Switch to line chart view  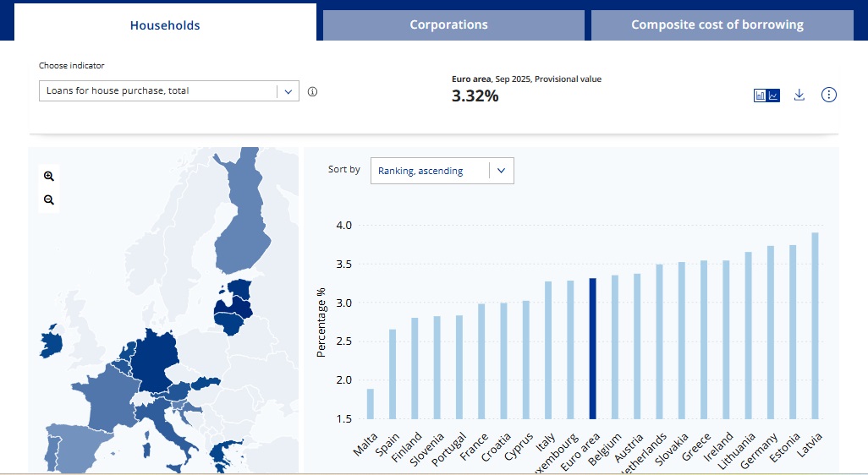coord(773,96)
